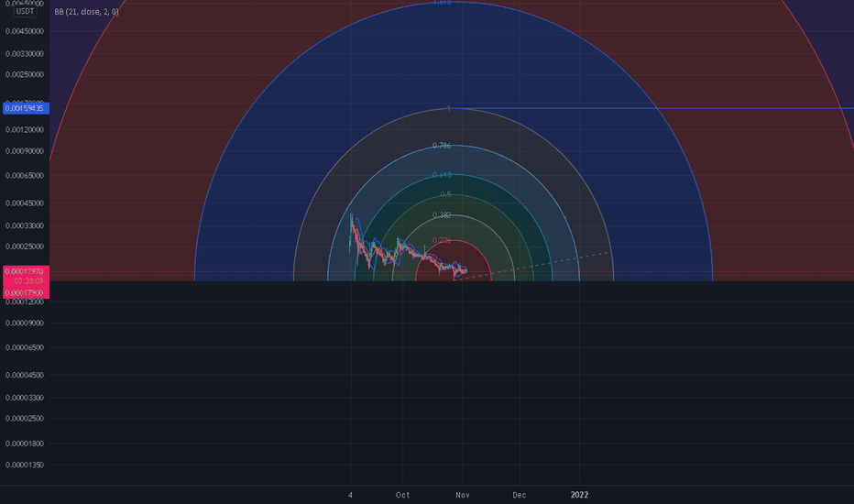Click the 0.00250000 price axis label
854x504 pixels.
coord(25,74)
